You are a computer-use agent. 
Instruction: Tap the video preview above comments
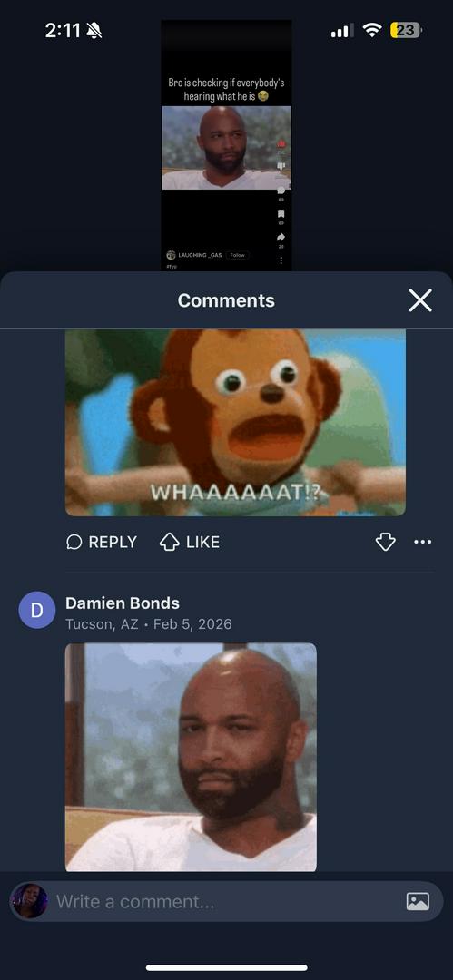point(227,145)
